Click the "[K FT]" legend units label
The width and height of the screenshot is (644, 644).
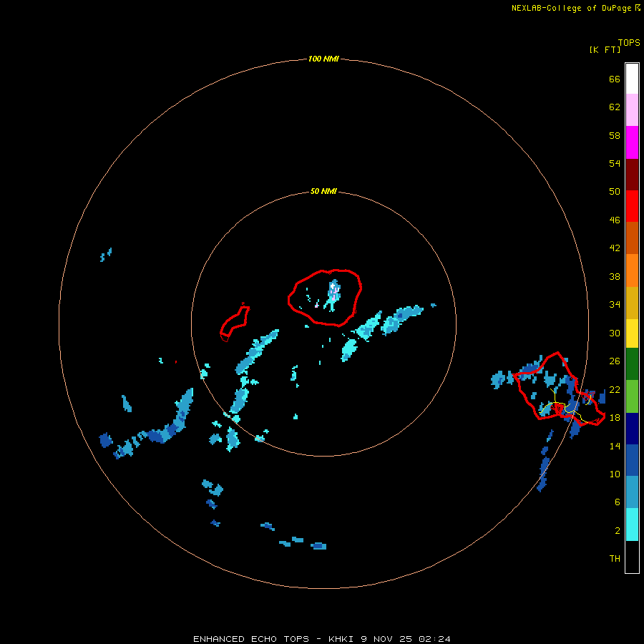(605, 49)
